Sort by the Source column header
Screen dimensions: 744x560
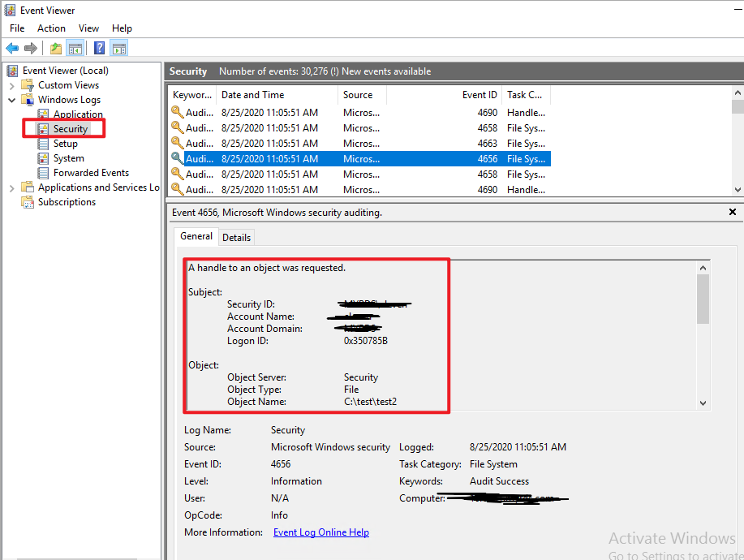[x=362, y=95]
